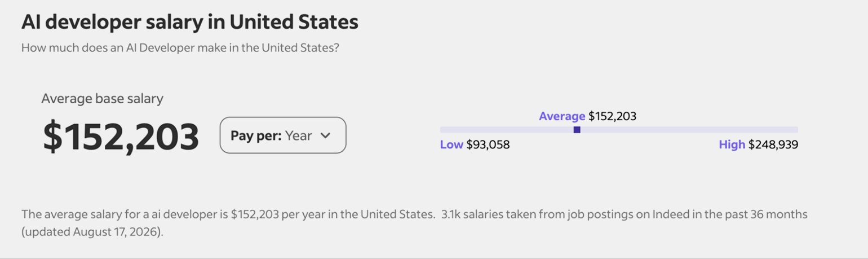The image size is (868, 259).
Task: Open the Pay per Year dropdown
Action: point(283,135)
